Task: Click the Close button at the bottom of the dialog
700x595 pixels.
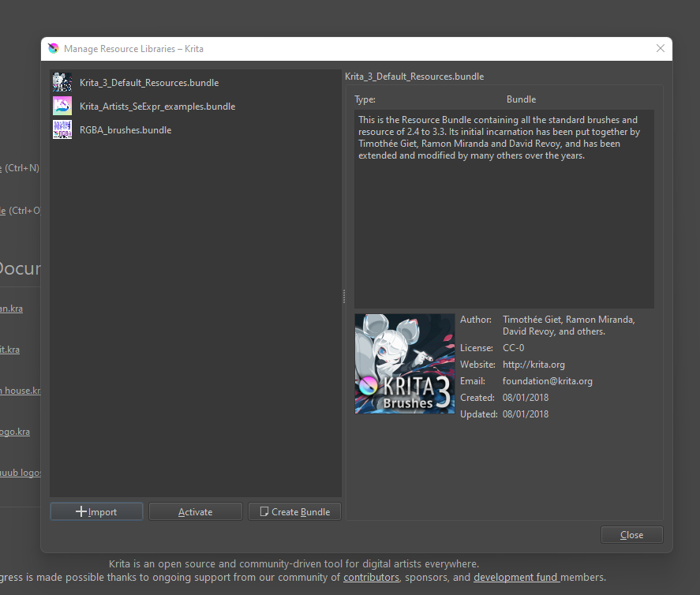Action: click(631, 535)
